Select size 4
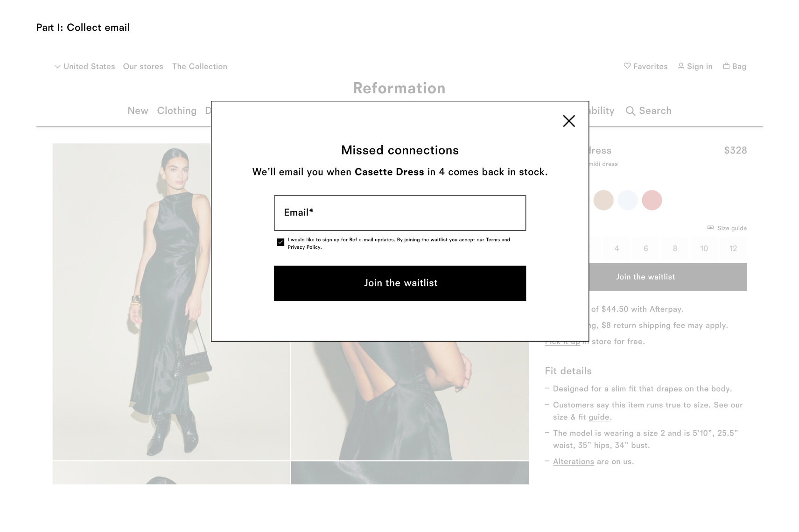This screenshot has width=799, height=532. [617, 249]
